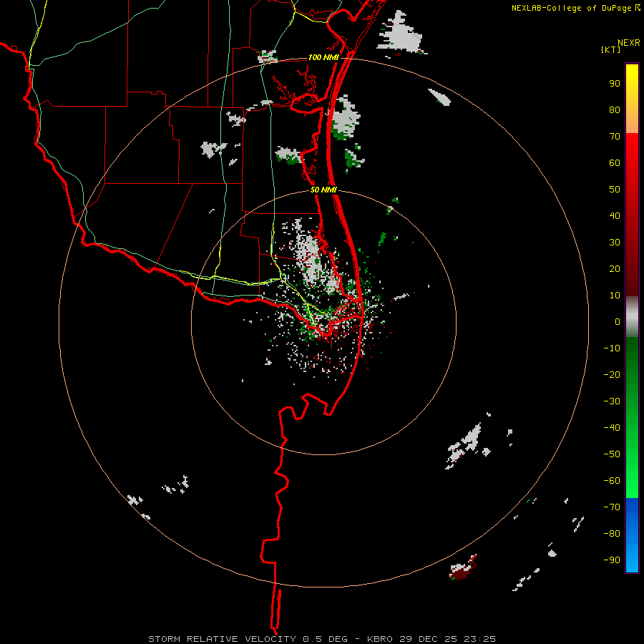Click the -90 scale value
This screenshot has width=644, height=644.
612,560
